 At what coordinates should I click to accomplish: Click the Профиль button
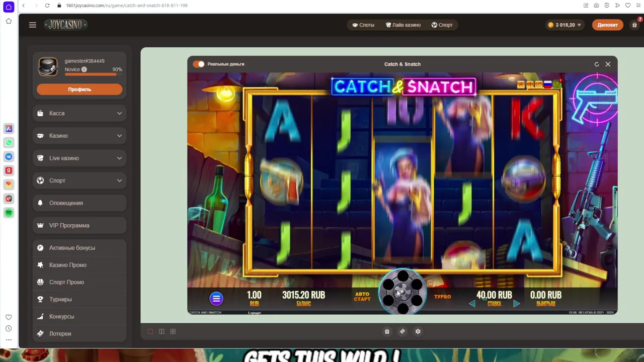[x=79, y=89]
